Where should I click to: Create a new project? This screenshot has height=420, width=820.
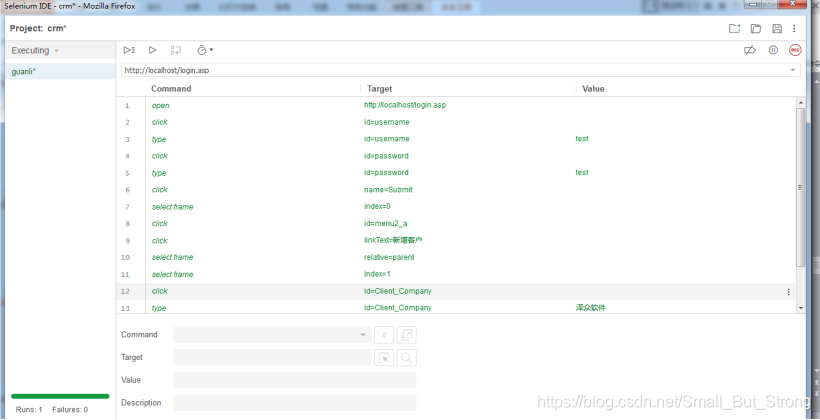click(x=735, y=29)
